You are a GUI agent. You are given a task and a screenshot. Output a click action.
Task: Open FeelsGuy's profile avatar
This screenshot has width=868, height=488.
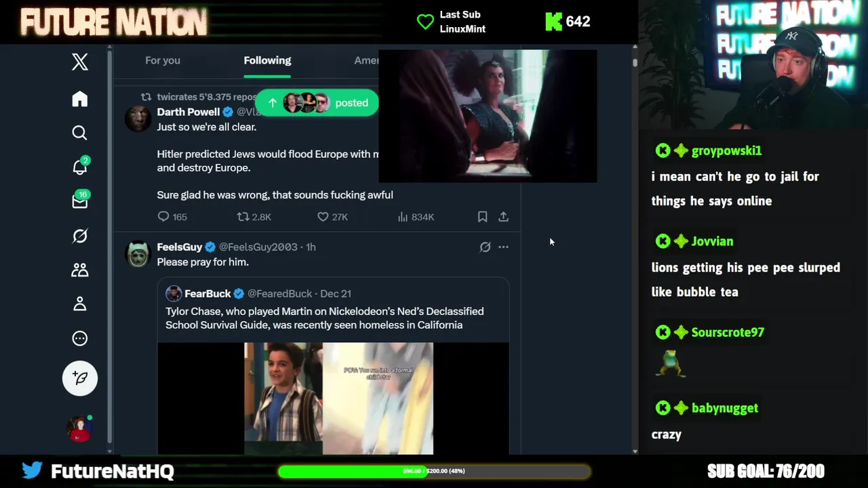(x=138, y=254)
